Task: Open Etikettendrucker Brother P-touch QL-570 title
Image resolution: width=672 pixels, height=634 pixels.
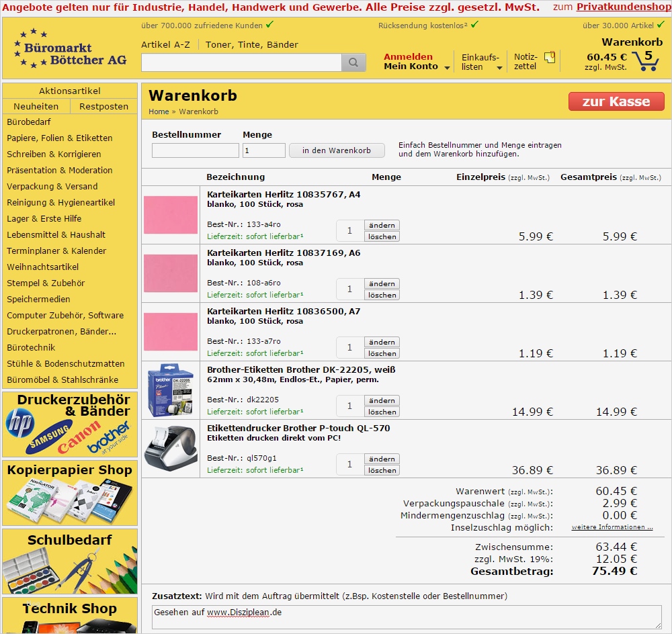Action: coord(298,428)
